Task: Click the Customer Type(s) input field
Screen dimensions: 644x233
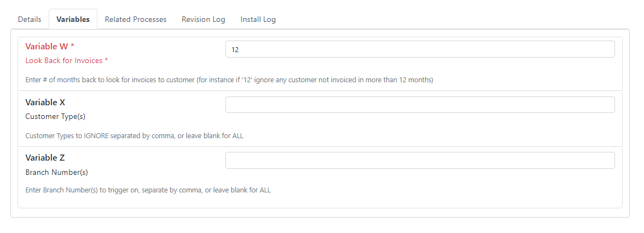Action: 420,105
